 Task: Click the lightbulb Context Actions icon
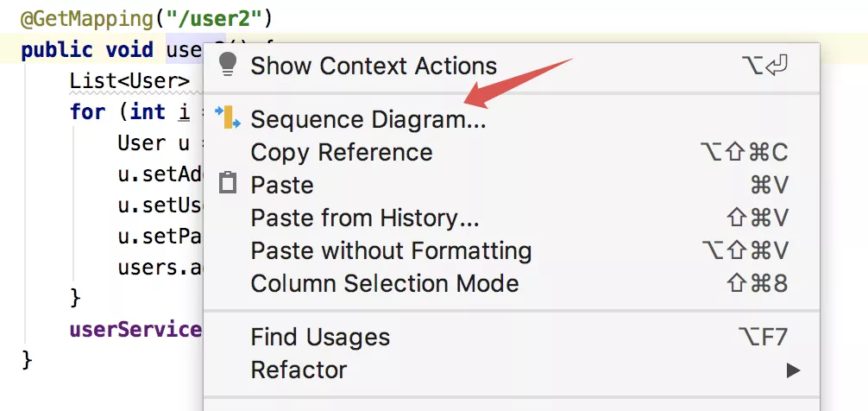click(228, 65)
